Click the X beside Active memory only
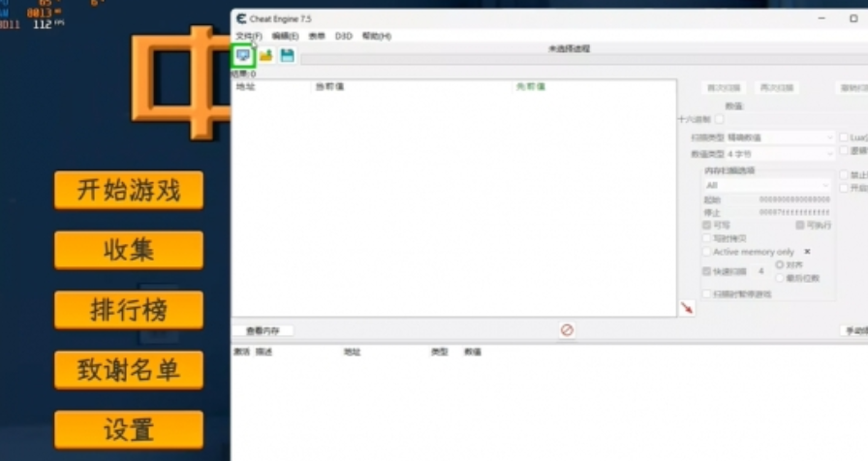 [807, 252]
